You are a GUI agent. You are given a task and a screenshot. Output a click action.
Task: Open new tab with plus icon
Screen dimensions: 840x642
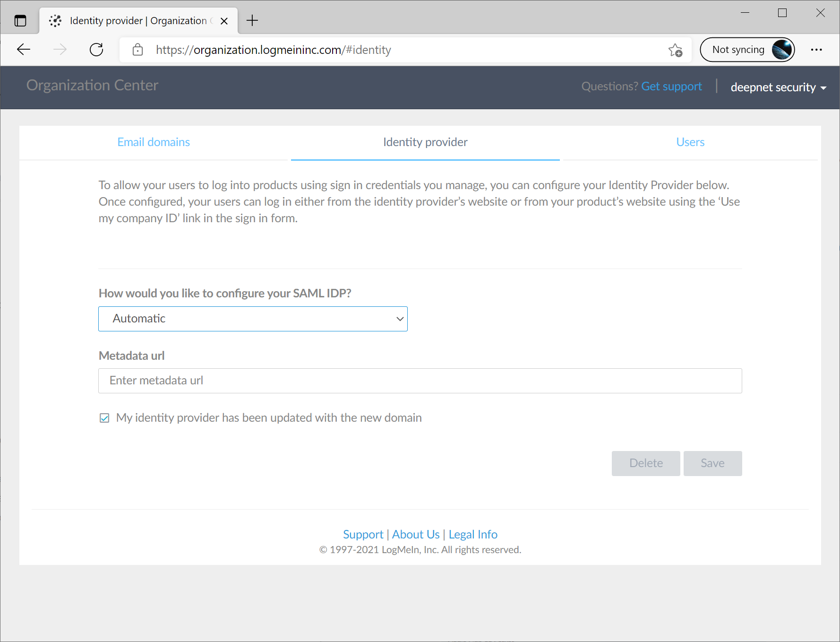point(252,21)
